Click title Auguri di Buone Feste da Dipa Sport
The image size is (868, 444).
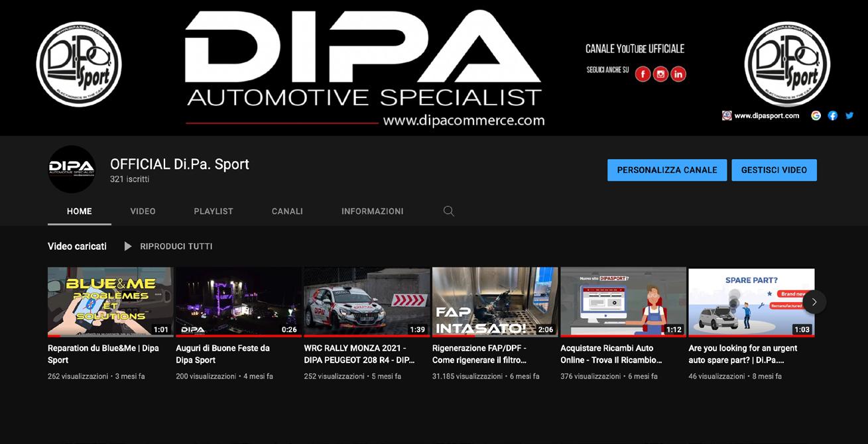[223, 354]
